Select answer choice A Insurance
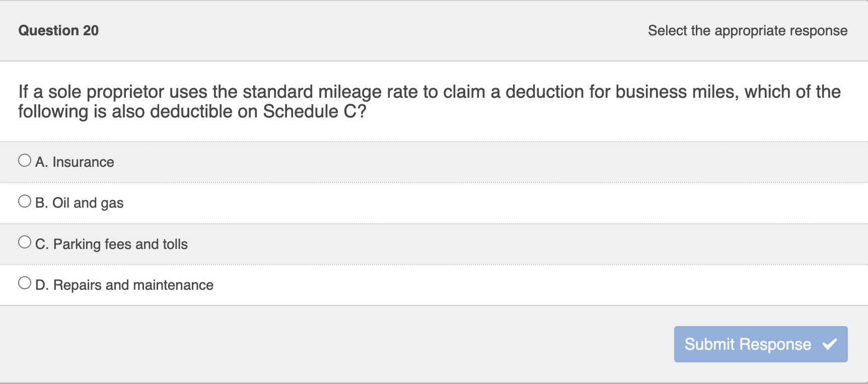 click(75, 162)
